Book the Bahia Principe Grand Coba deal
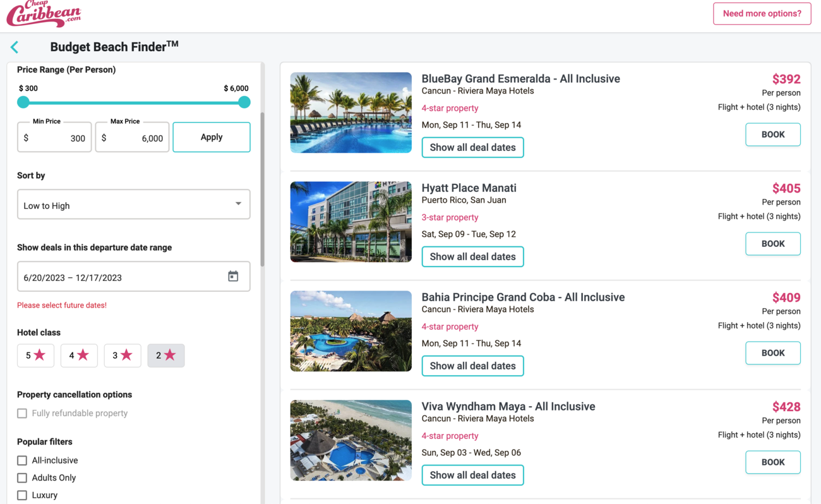 click(x=773, y=353)
